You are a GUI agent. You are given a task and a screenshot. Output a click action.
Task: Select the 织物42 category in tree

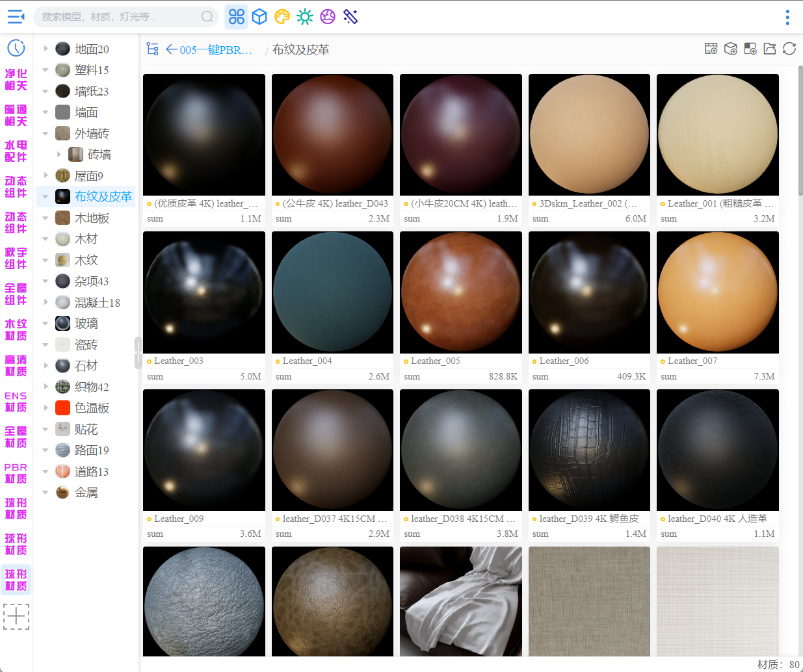tap(91, 387)
